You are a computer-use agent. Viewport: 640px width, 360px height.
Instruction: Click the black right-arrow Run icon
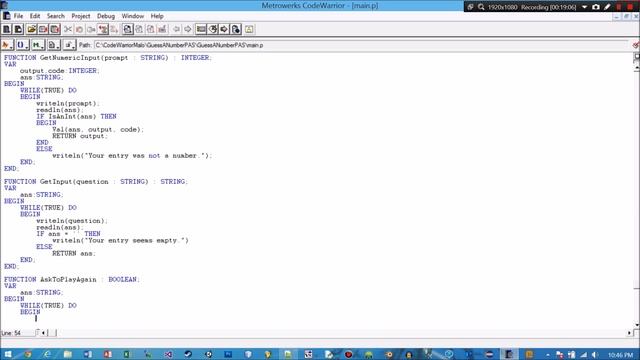(x=224, y=29)
